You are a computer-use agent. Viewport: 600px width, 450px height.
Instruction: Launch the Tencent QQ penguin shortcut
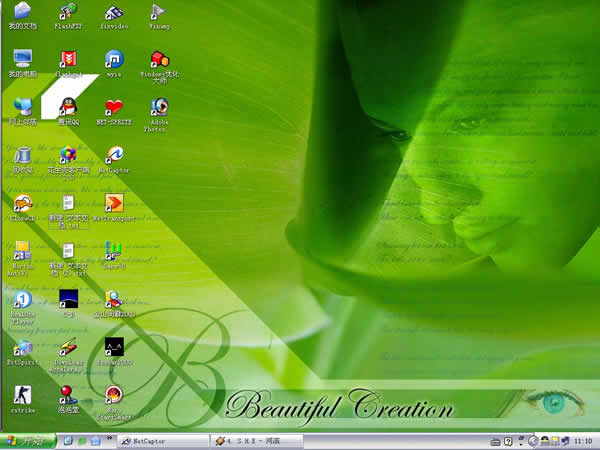(x=68, y=106)
